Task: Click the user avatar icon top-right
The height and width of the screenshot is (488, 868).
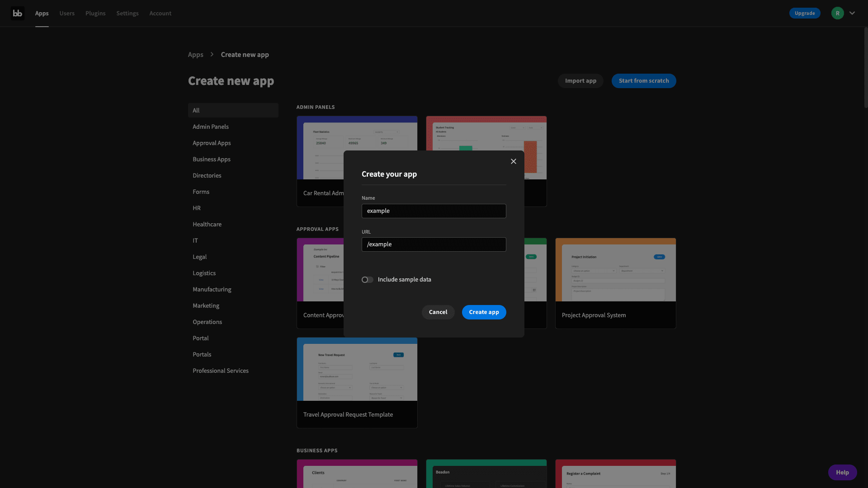Action: tap(838, 13)
